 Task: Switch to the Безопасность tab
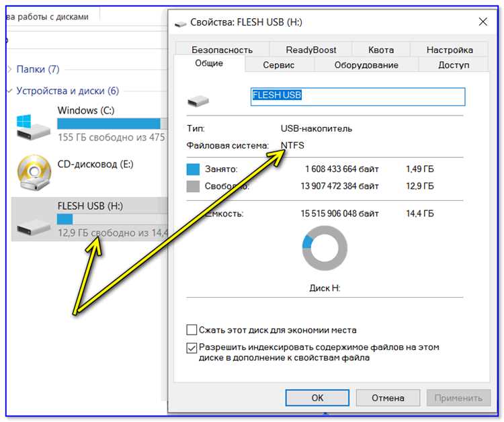[222, 50]
